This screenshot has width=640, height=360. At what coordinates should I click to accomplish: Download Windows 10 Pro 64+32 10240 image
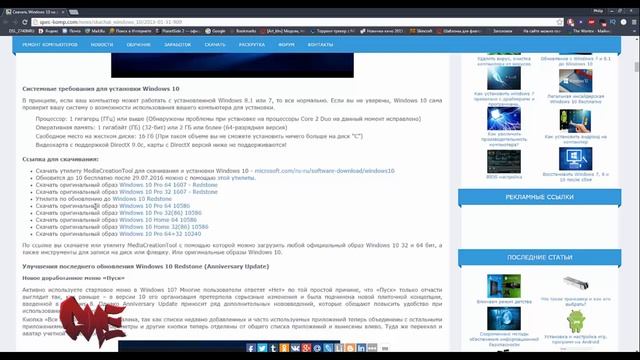coord(160,234)
